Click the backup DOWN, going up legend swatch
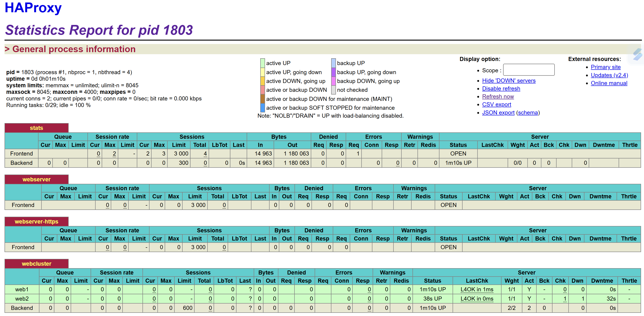 pos(333,81)
